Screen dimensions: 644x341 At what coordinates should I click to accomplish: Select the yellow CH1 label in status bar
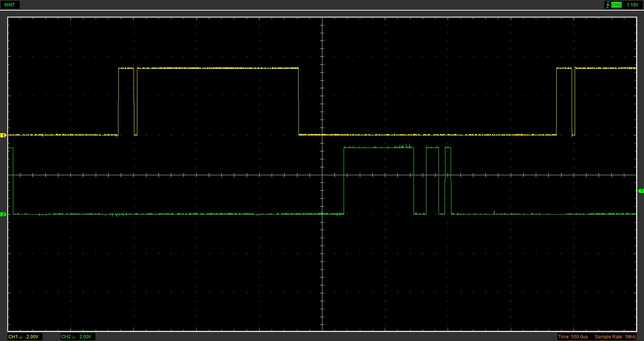click(13, 337)
